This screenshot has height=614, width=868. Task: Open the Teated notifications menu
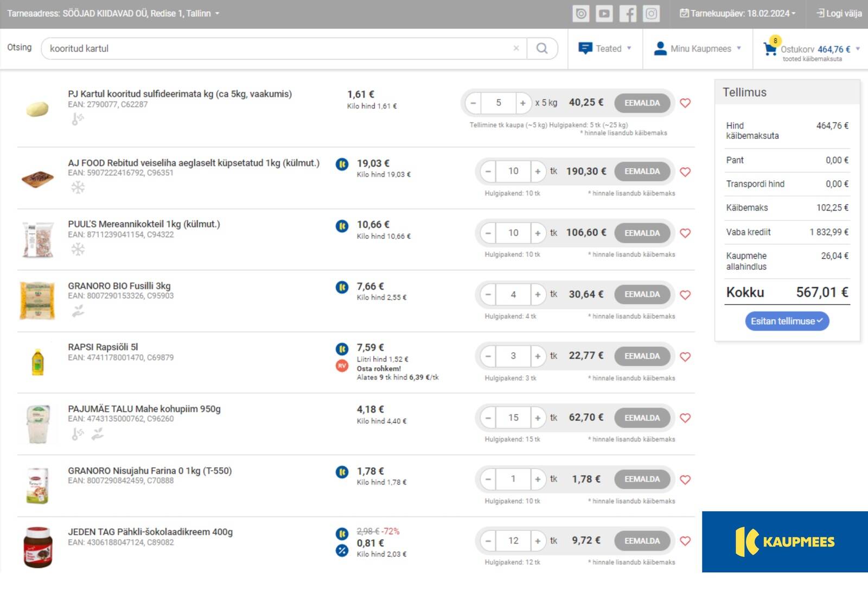point(605,49)
